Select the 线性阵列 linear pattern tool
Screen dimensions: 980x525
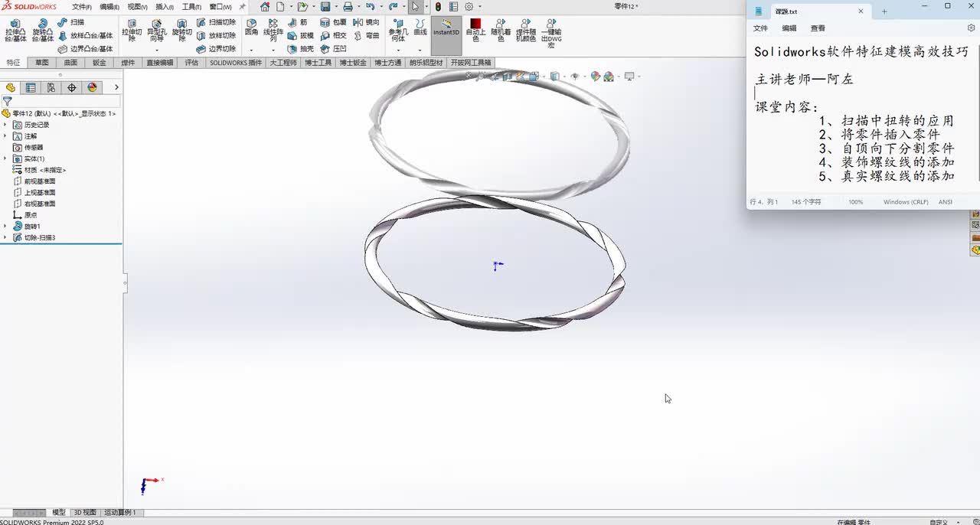pos(273,31)
